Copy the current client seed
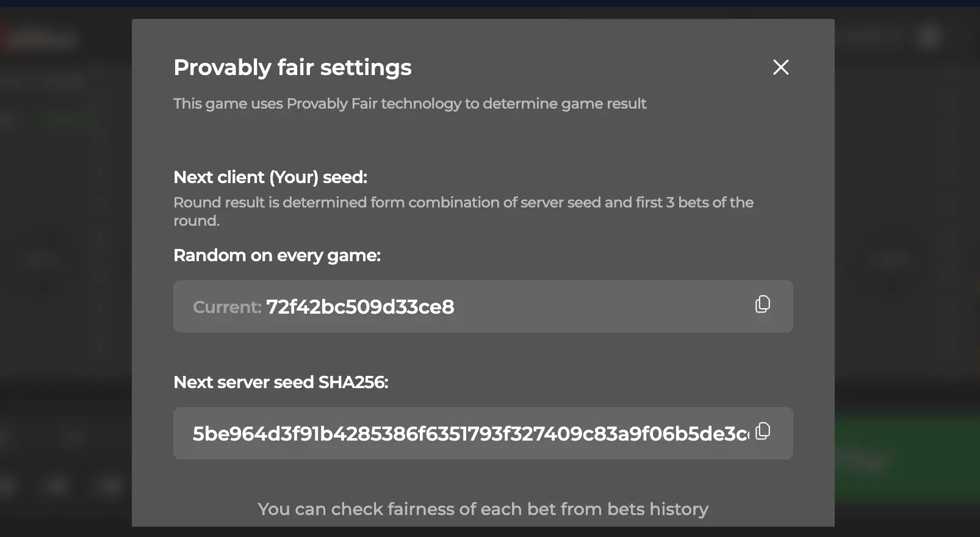The image size is (980, 537). coord(763,304)
